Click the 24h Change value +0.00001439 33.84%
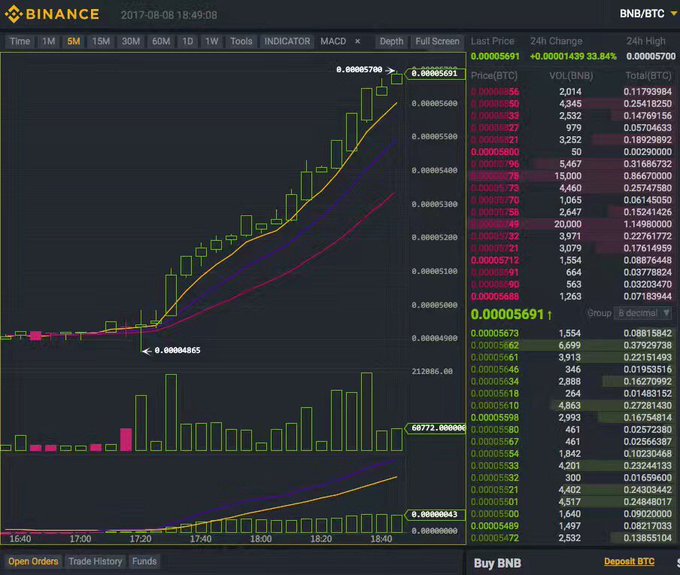The width and height of the screenshot is (680, 575). pyautogui.click(x=573, y=56)
